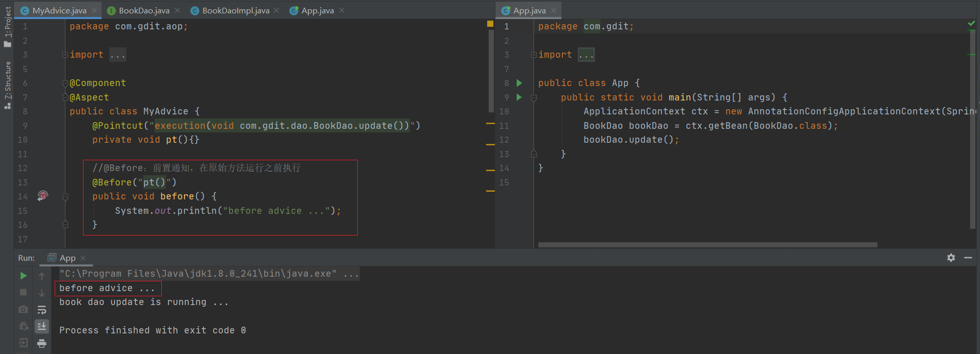The height and width of the screenshot is (354, 980).
Task: Click @Aspect annotation line
Action: point(89,97)
